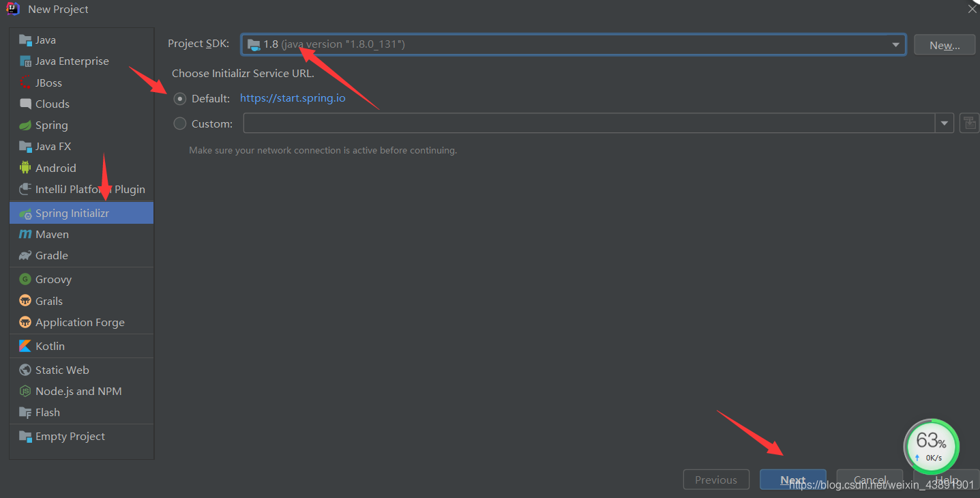
Task: Select the Java project type icon
Action: (25, 40)
